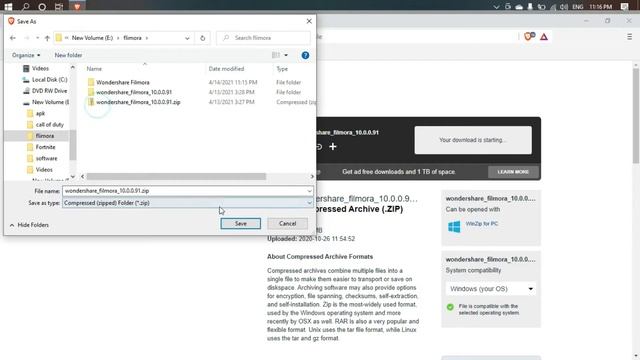
Task: Expand File name history dropdown
Action: coord(309,191)
